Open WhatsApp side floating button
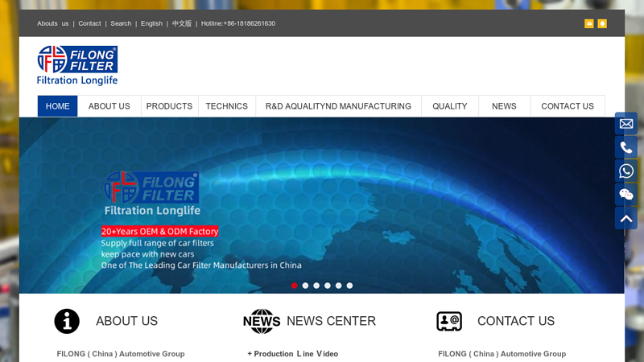Image resolution: width=644 pixels, height=362 pixels. coord(626,171)
